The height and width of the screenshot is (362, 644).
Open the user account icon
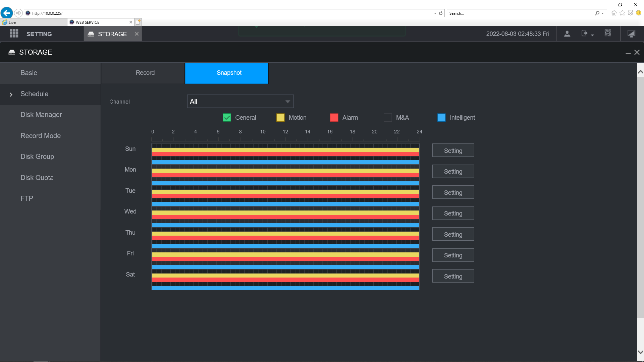point(567,34)
